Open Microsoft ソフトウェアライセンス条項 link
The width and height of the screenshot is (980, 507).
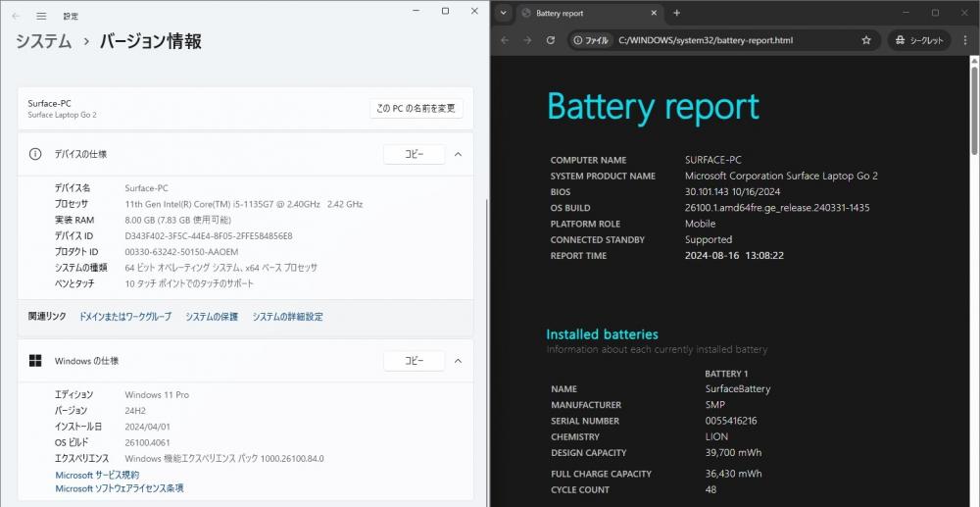120,488
